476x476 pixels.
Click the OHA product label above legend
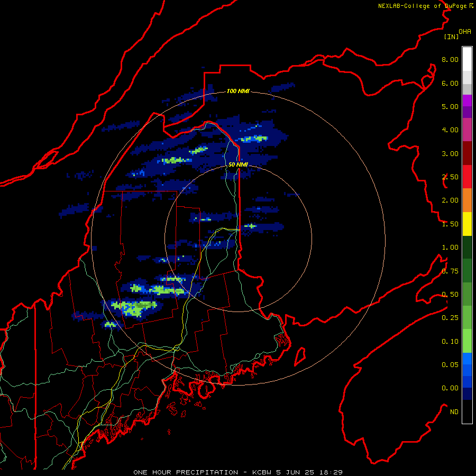465,32
